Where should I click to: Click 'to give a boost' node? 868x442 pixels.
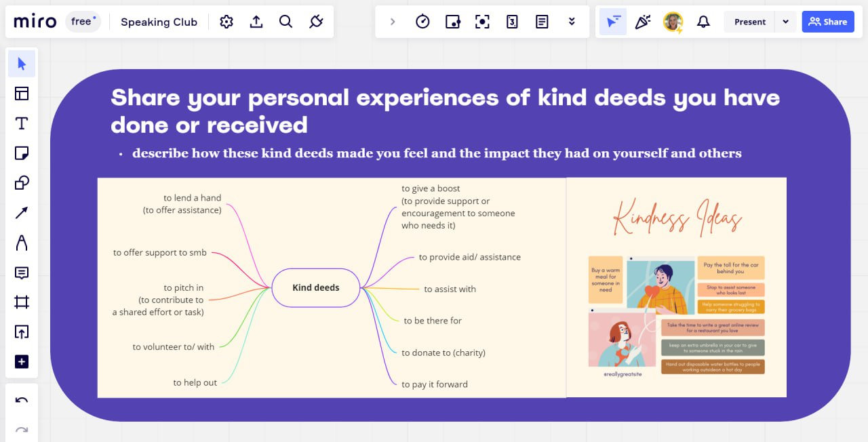[x=458, y=207]
